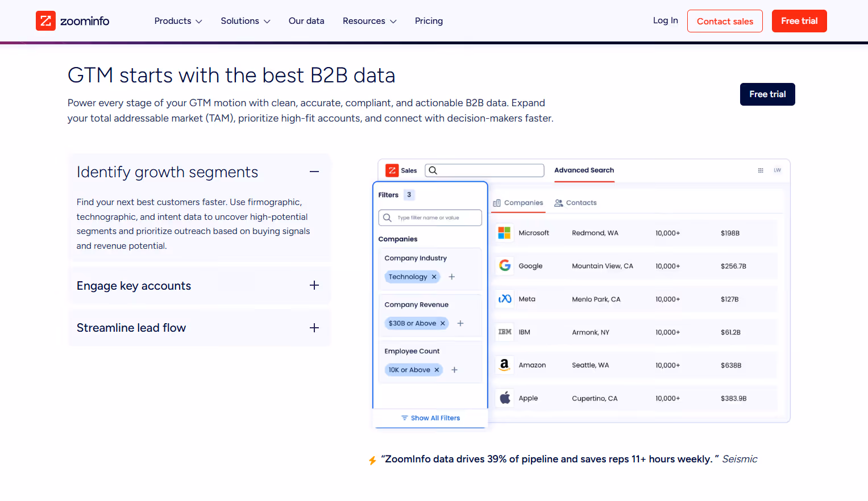Click the Redmond, WA location

pos(595,233)
